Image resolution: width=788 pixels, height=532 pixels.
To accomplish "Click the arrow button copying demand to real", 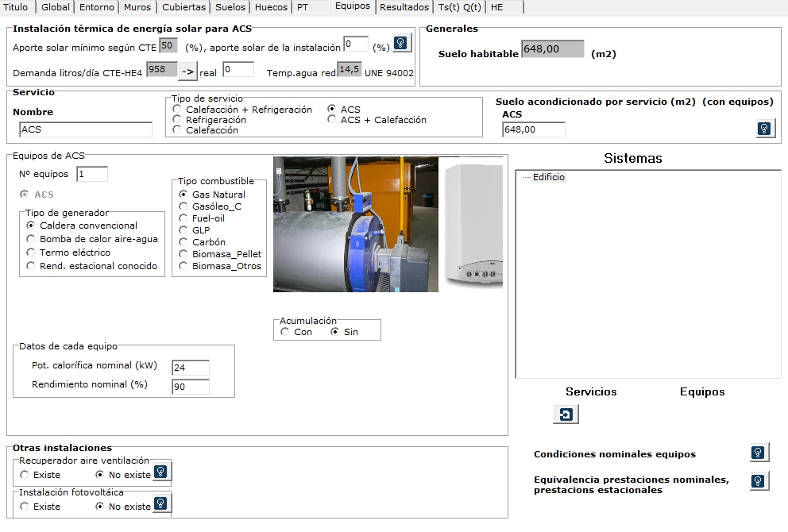I will pyautogui.click(x=187, y=71).
